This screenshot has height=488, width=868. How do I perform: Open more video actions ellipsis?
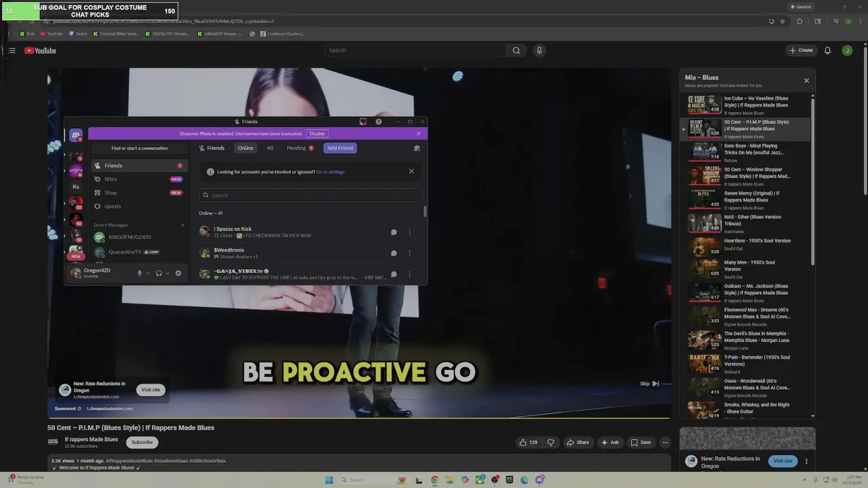pos(665,443)
